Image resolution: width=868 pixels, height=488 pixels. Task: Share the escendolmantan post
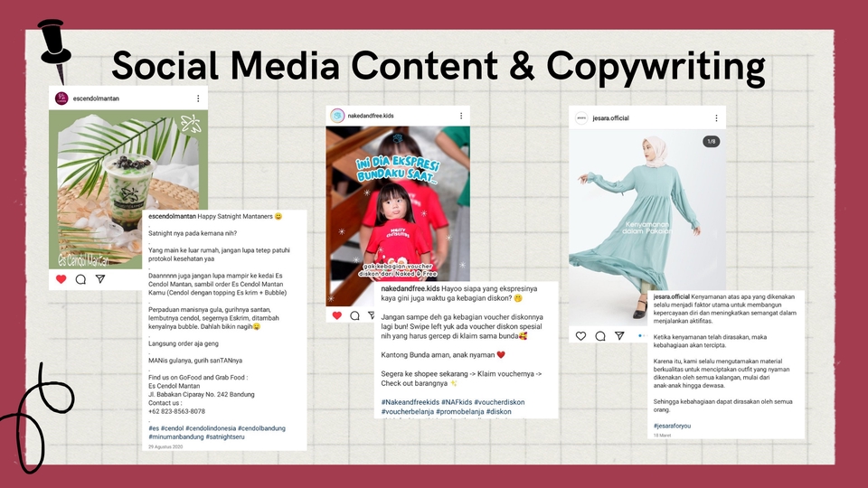click(x=100, y=279)
